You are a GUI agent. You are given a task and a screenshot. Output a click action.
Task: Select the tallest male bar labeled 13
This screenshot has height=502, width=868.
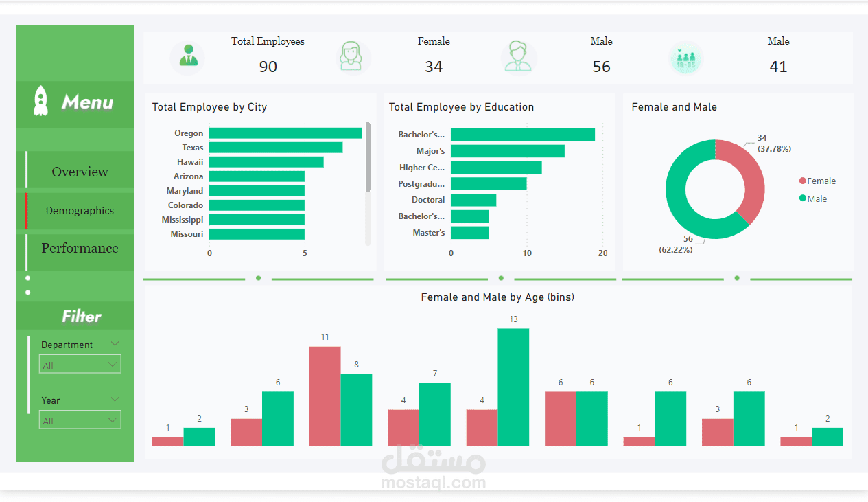(x=513, y=387)
